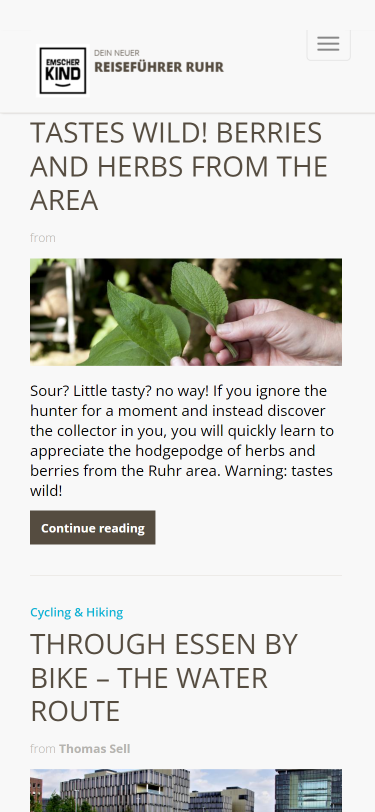Open the hamburger navigation menu
Viewport: 375px width, 812px height.
(328, 45)
